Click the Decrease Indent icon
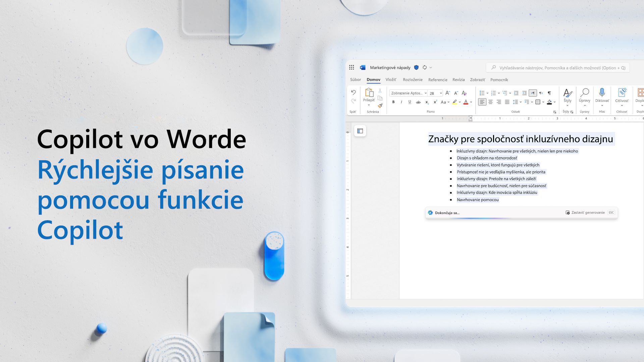Image resolution: width=644 pixels, height=362 pixels. tap(516, 93)
